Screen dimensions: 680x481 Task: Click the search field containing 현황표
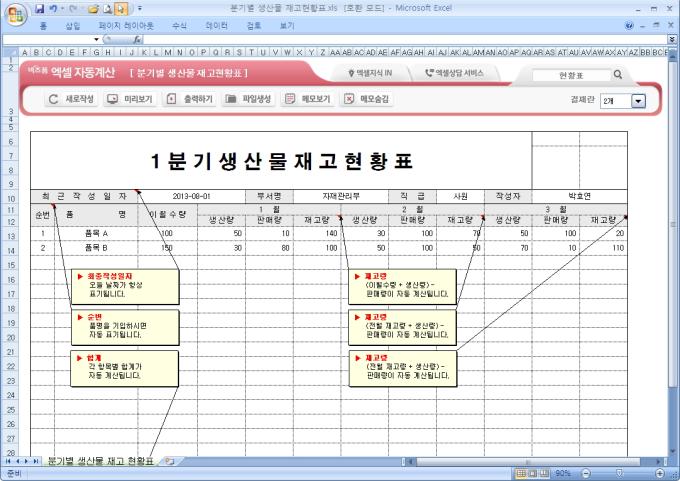(x=571, y=75)
